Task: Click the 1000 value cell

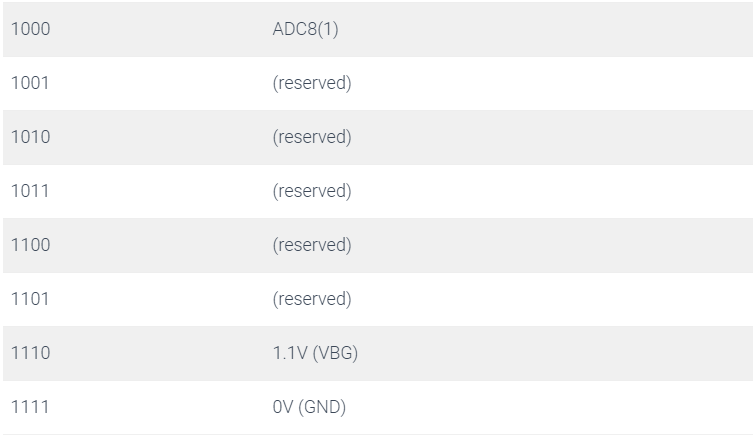Action: 30,29
